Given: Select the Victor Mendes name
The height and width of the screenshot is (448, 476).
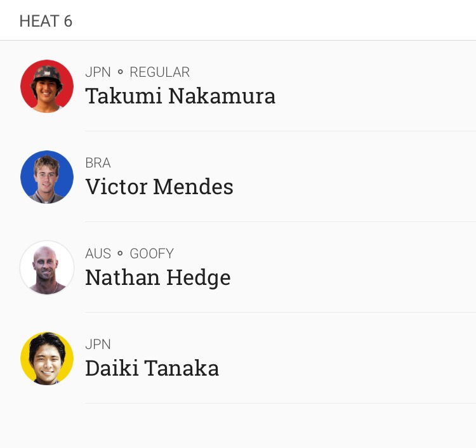Looking at the screenshot, I should [x=159, y=187].
